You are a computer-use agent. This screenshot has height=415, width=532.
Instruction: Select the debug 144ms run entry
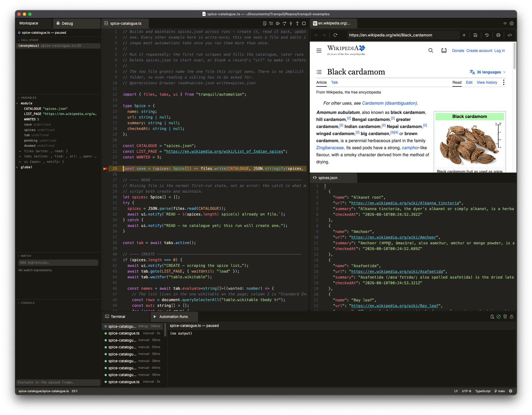pyautogui.click(x=133, y=326)
